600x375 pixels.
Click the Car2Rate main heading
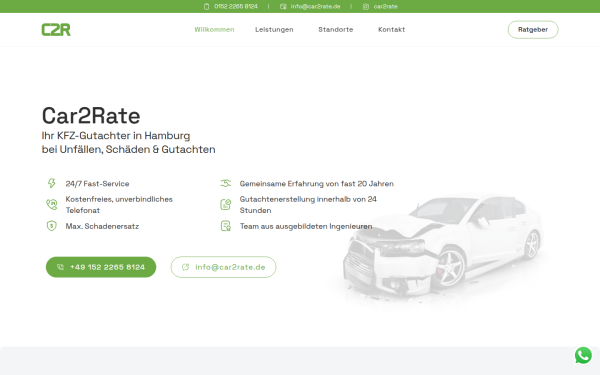coord(91,116)
